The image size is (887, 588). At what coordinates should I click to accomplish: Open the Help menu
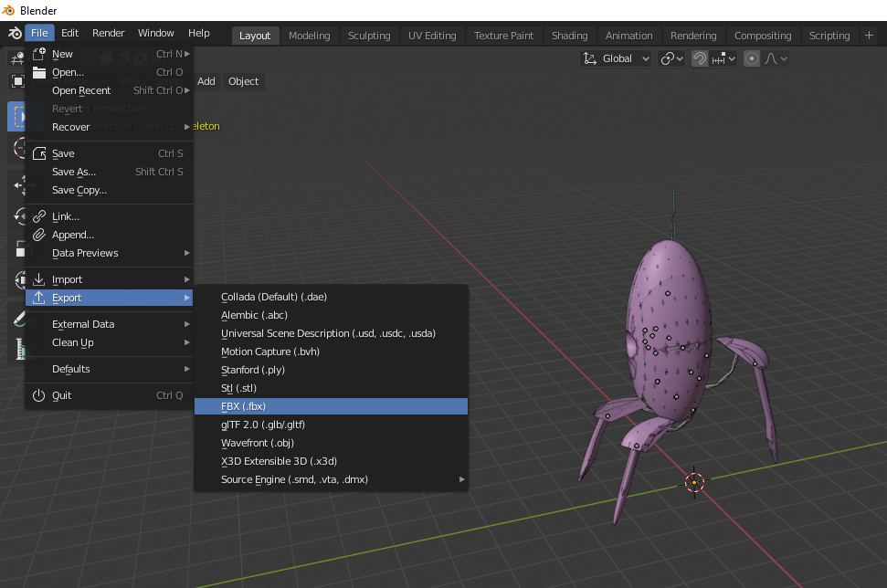pyautogui.click(x=198, y=33)
